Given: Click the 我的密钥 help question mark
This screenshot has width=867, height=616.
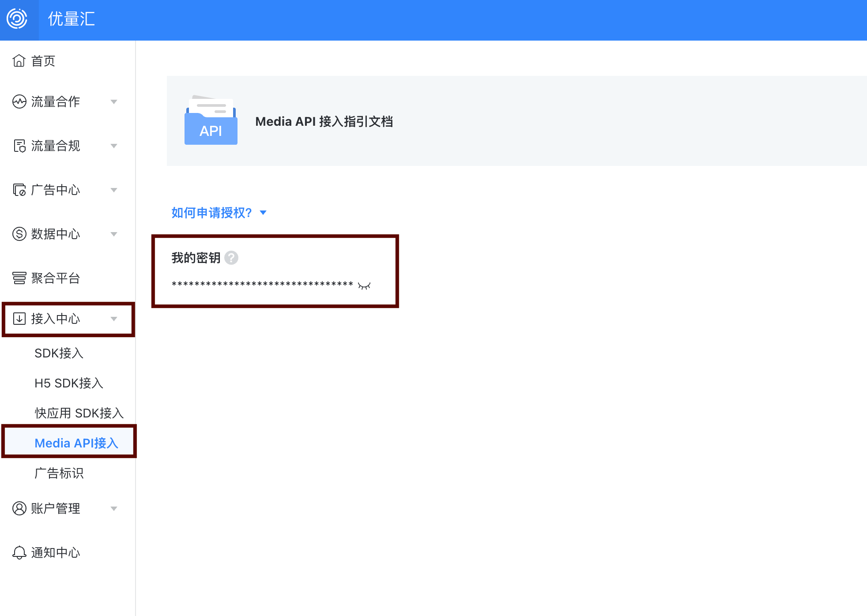Looking at the screenshot, I should 231,258.
